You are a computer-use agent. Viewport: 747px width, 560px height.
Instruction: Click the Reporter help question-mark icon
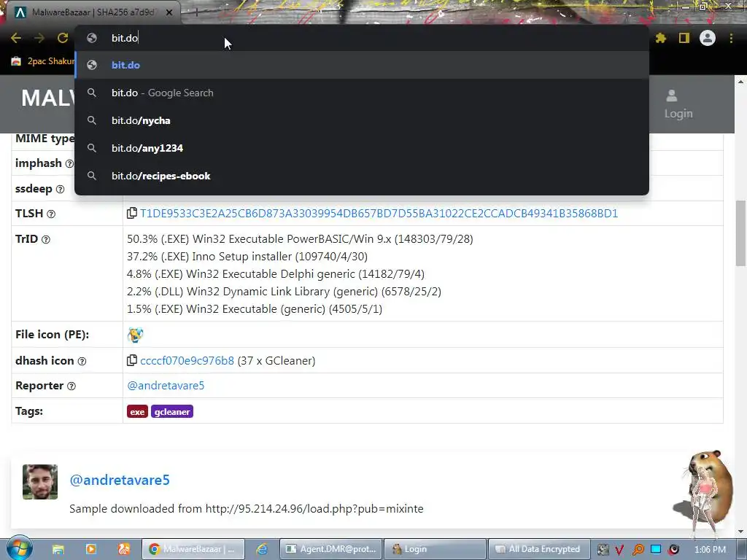(x=71, y=386)
